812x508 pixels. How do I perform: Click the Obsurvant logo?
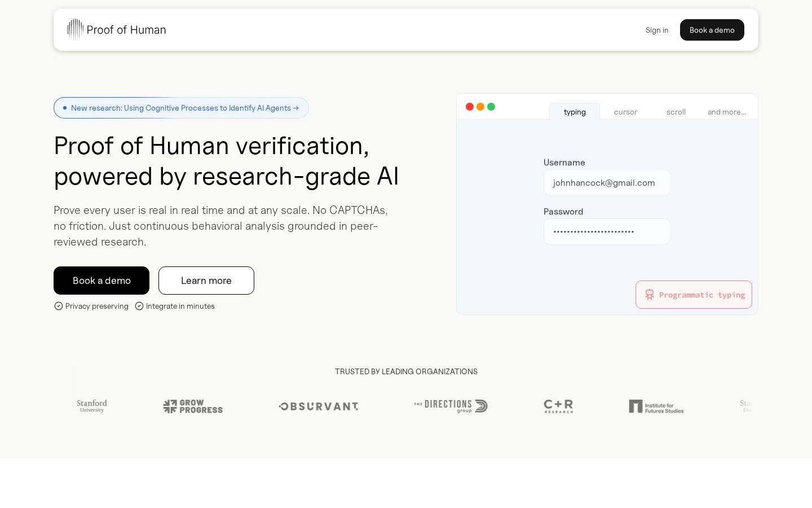(x=319, y=406)
